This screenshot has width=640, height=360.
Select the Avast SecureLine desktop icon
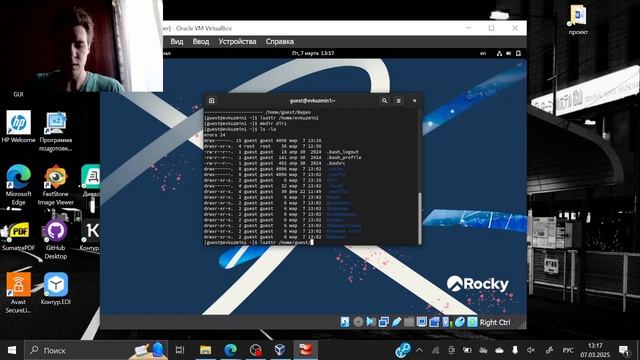click(18, 293)
